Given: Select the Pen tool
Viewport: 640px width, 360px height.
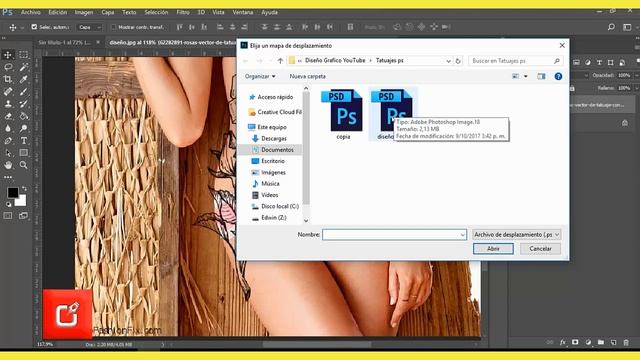Looking at the screenshot, I should coord(8,141).
